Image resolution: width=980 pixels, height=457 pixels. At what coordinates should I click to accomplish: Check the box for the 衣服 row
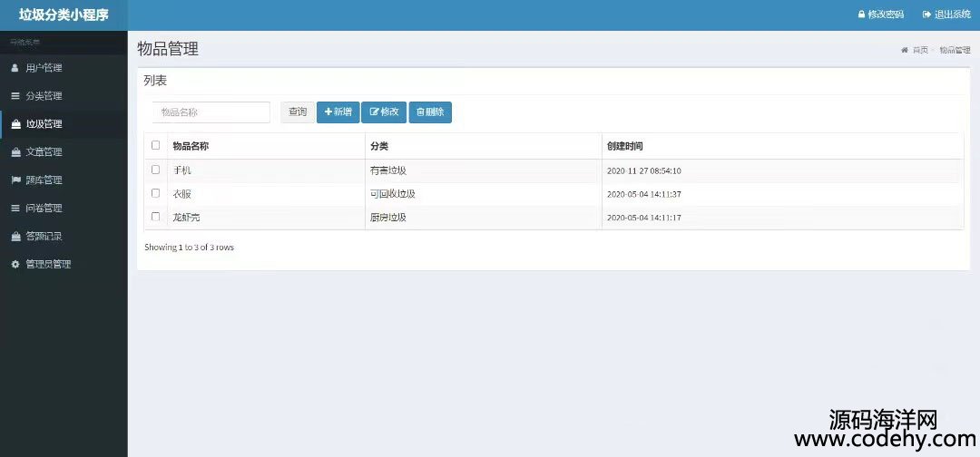coord(156,193)
